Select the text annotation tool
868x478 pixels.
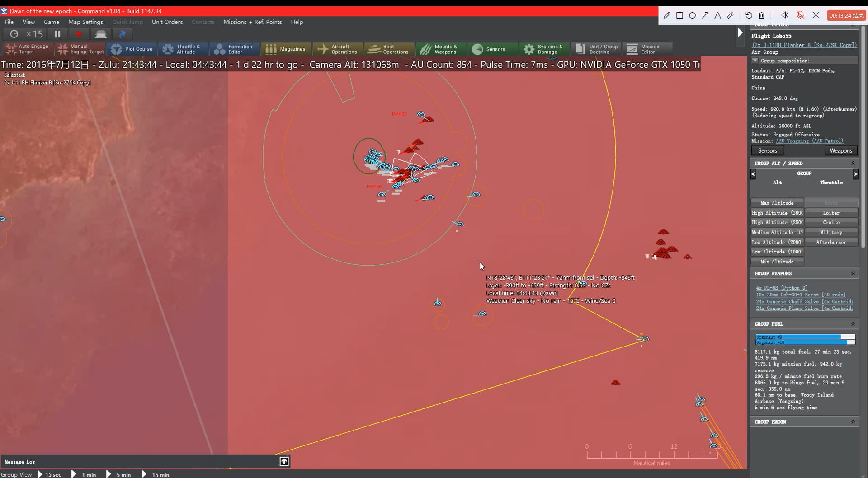click(x=717, y=15)
